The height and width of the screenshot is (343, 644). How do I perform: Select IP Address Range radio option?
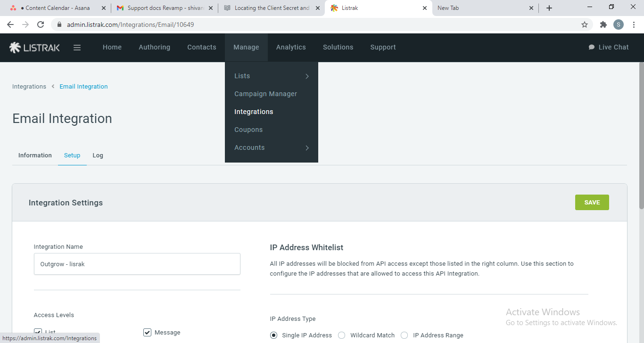[x=405, y=335]
